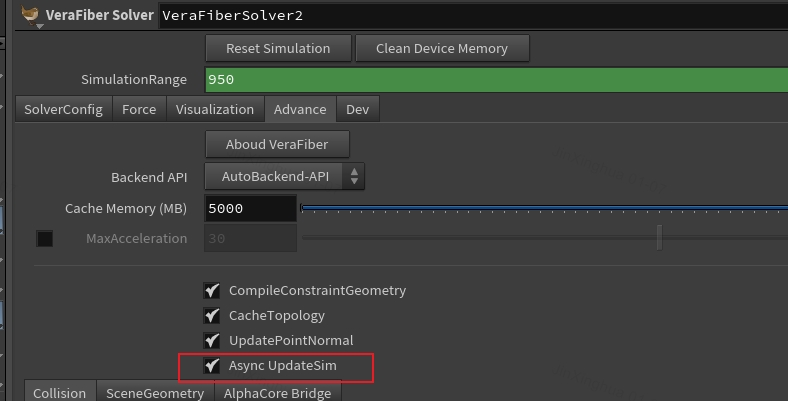Disable CompileConstraintGeometry checkbox
Screen dimensions: 788x401
(x=212, y=290)
